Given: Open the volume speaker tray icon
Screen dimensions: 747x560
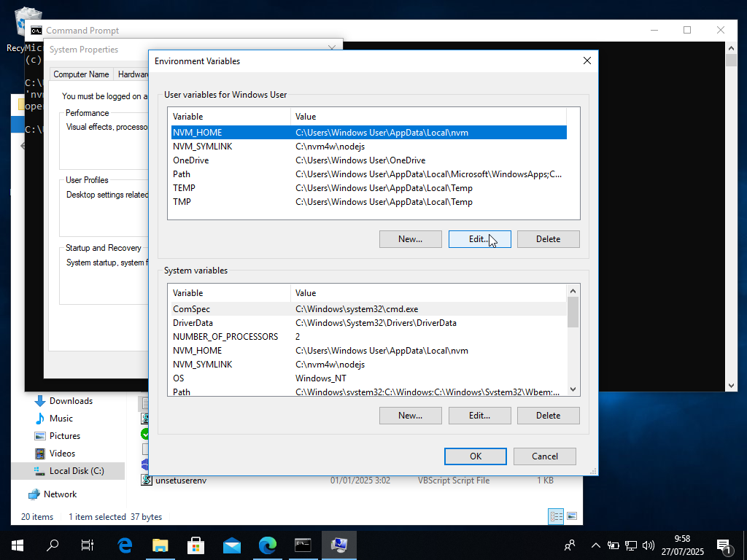Looking at the screenshot, I should point(649,545).
